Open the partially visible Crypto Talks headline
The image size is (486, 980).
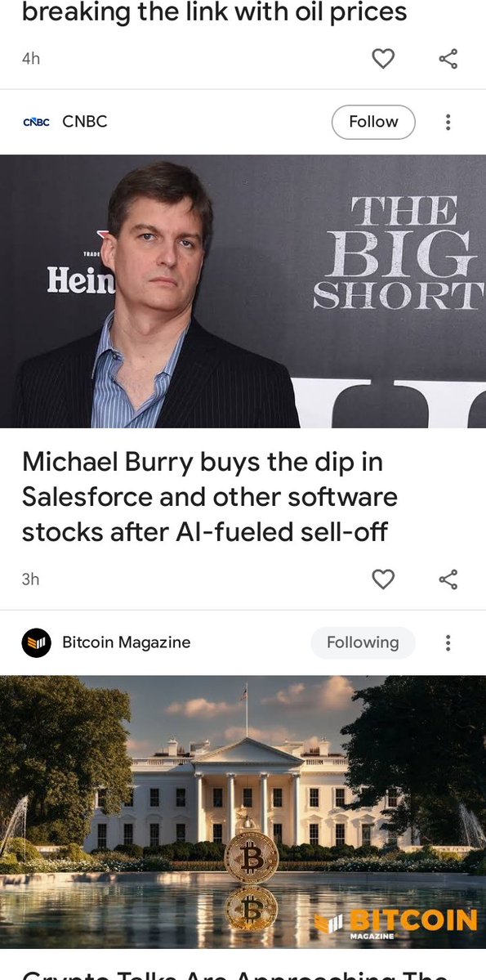pyautogui.click(x=235, y=973)
